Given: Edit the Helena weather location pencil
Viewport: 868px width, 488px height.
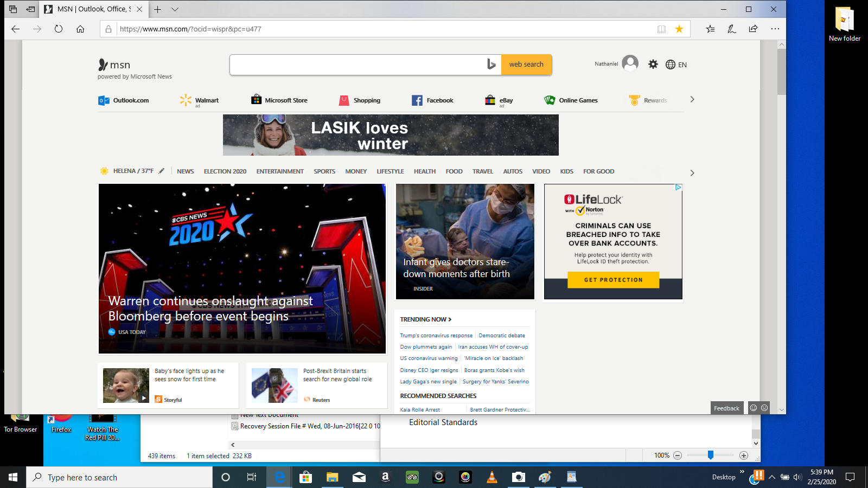Looking at the screenshot, I should (x=161, y=171).
